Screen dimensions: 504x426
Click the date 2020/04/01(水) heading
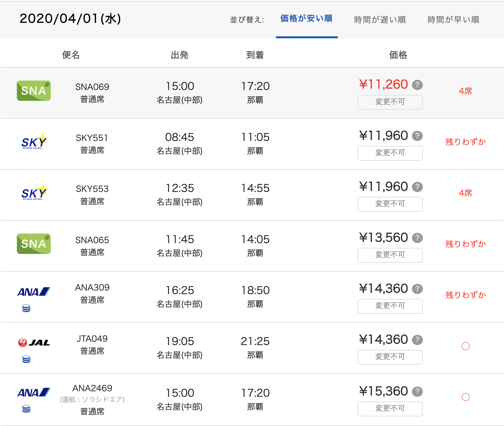point(70,19)
